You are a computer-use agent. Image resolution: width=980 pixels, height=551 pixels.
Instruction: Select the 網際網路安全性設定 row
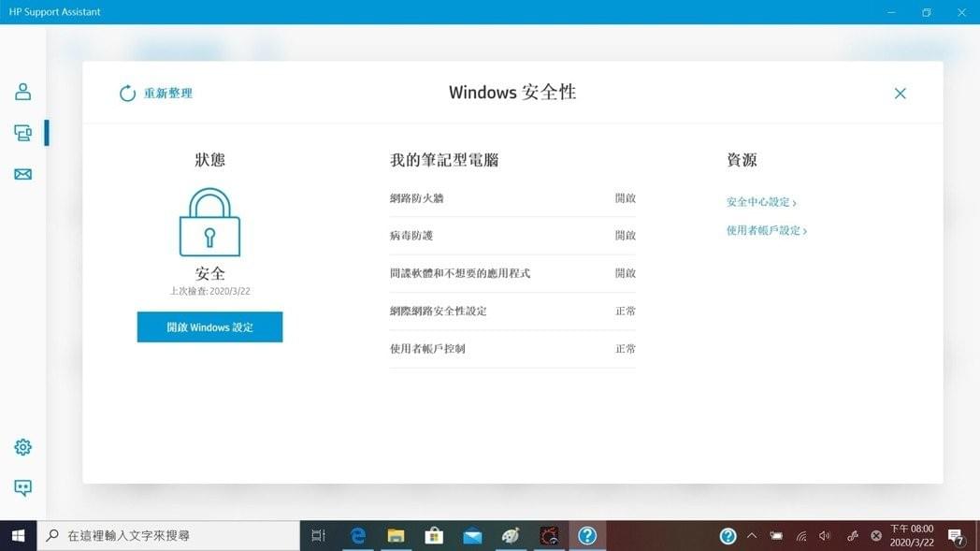pos(512,311)
